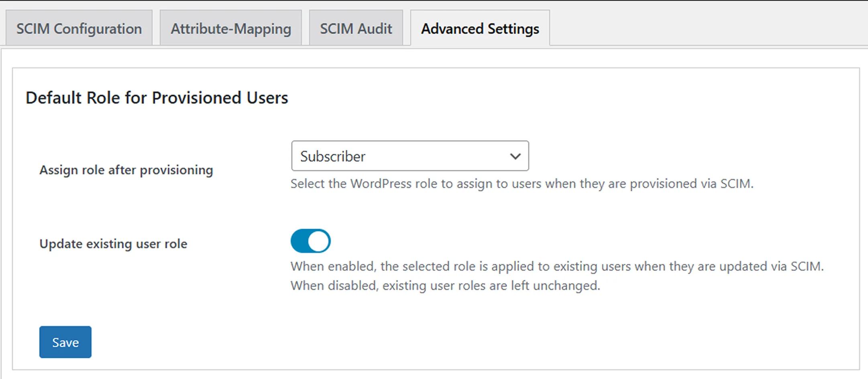The width and height of the screenshot is (868, 379).
Task: Click the 'Default Role for Provisioned Users' heading
Action: pos(157,98)
